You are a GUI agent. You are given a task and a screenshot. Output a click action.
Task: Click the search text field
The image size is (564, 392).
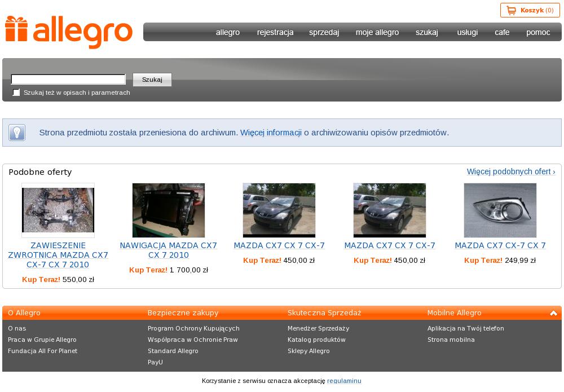click(68, 79)
